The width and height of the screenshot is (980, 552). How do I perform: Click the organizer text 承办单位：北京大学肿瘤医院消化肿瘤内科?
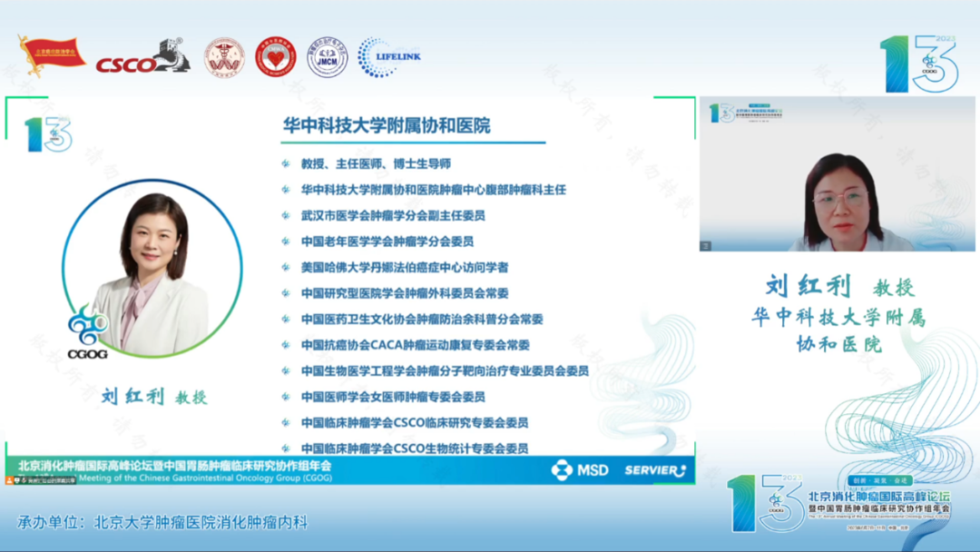point(162,523)
